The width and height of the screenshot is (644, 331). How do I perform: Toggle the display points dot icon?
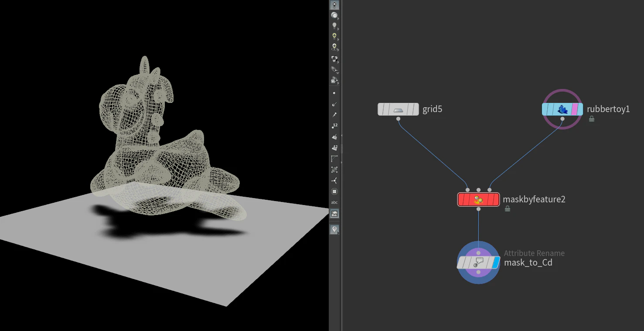334,93
